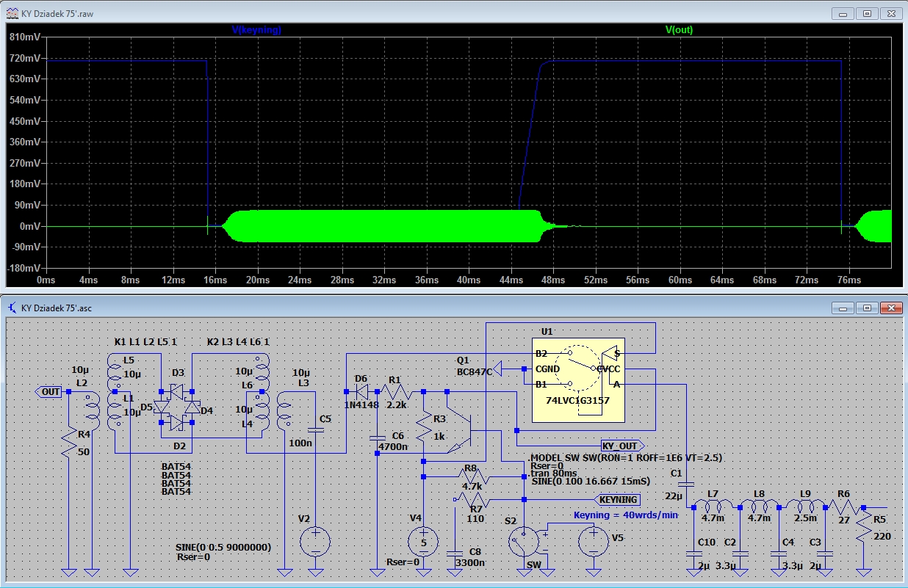Select the KEYNING net label
This screenshot has height=588, width=908.
click(x=617, y=499)
